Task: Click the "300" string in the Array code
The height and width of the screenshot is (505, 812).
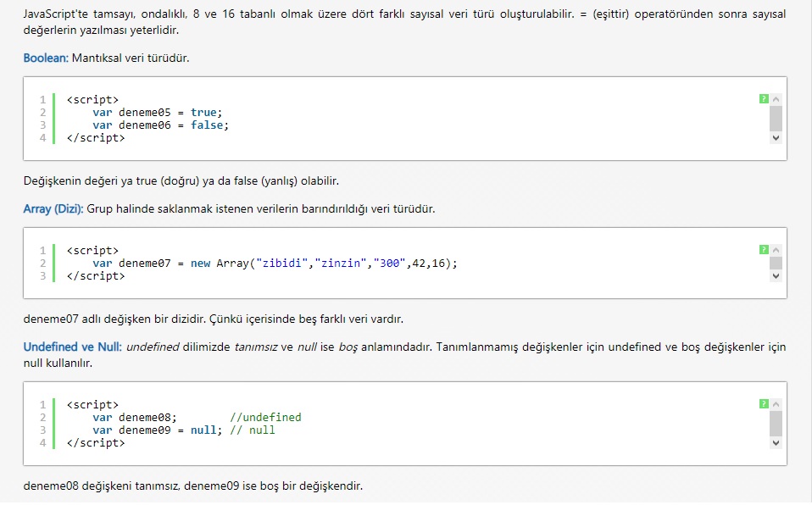Action: [x=389, y=264]
